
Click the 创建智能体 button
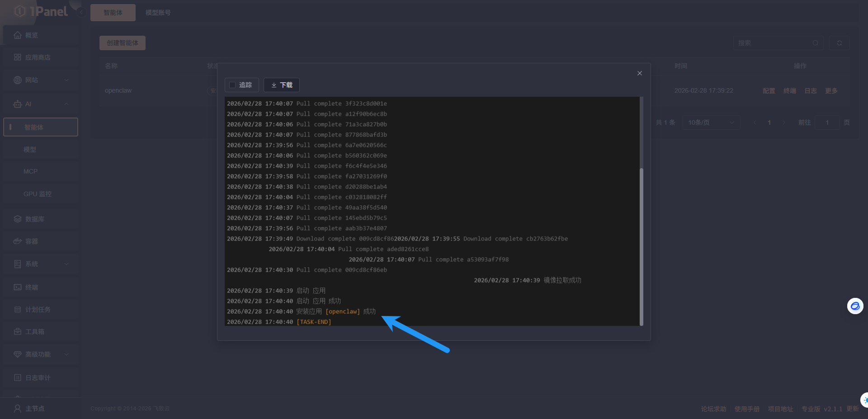pyautogui.click(x=123, y=43)
